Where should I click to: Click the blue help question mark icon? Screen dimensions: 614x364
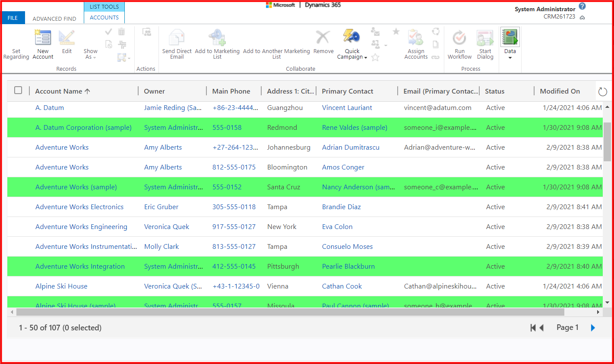582,6
